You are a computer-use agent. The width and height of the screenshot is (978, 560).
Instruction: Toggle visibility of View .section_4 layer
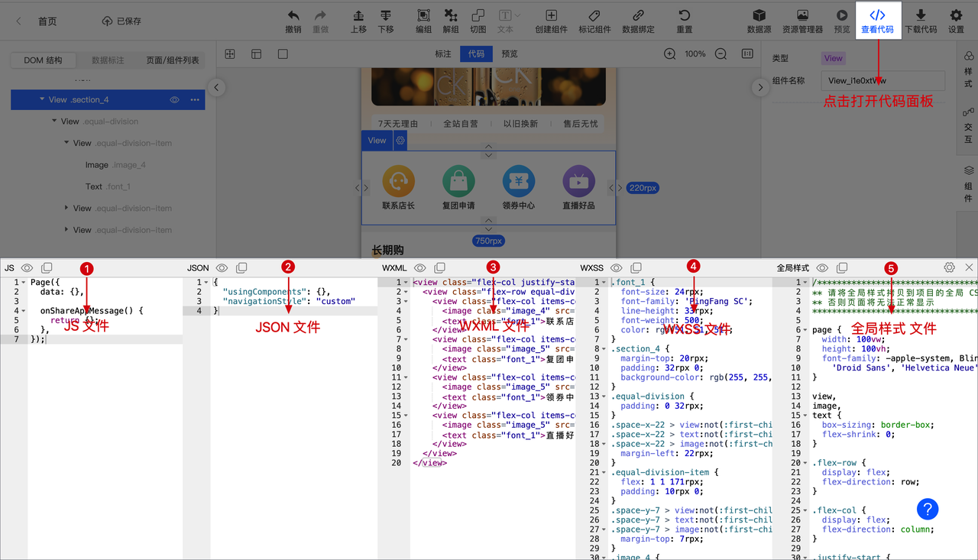click(174, 99)
